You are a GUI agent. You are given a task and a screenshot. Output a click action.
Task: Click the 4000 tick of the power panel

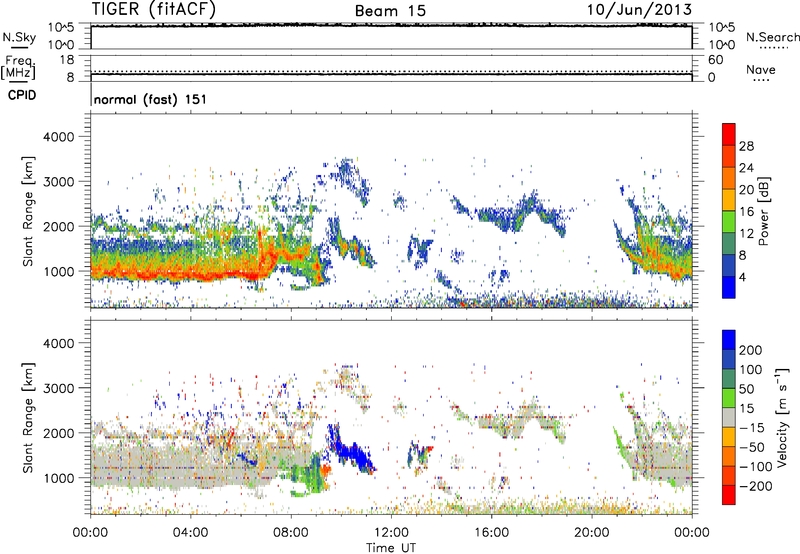(58, 137)
